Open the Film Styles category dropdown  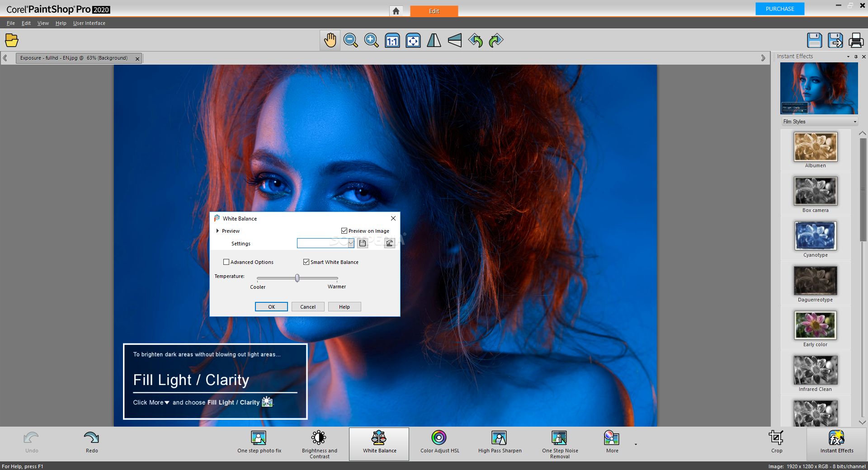click(854, 122)
